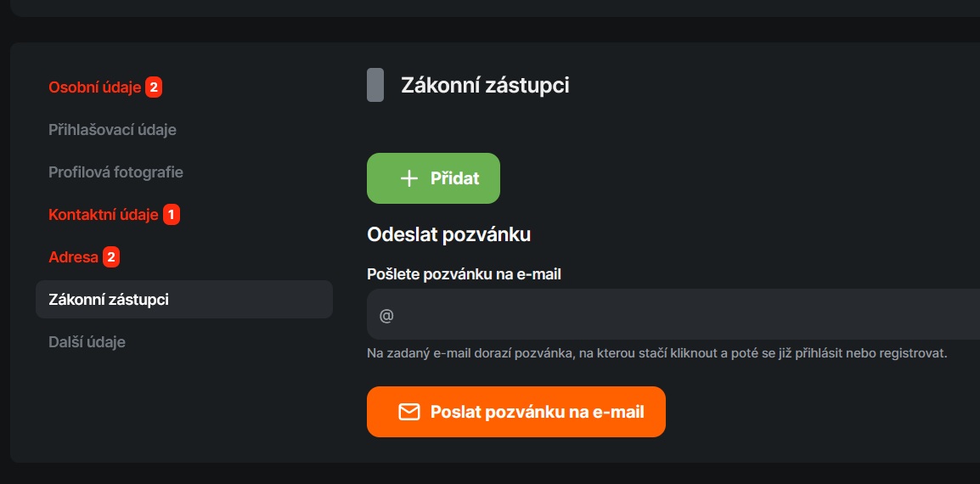Click the helper text below the e-mail field

[x=656, y=352]
